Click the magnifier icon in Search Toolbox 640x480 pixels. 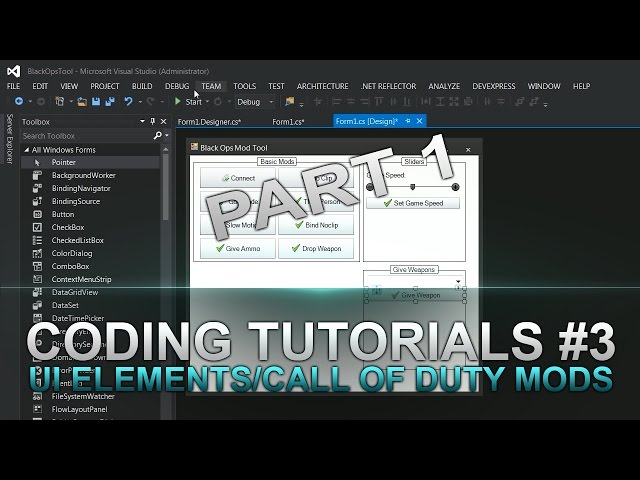pos(157,136)
